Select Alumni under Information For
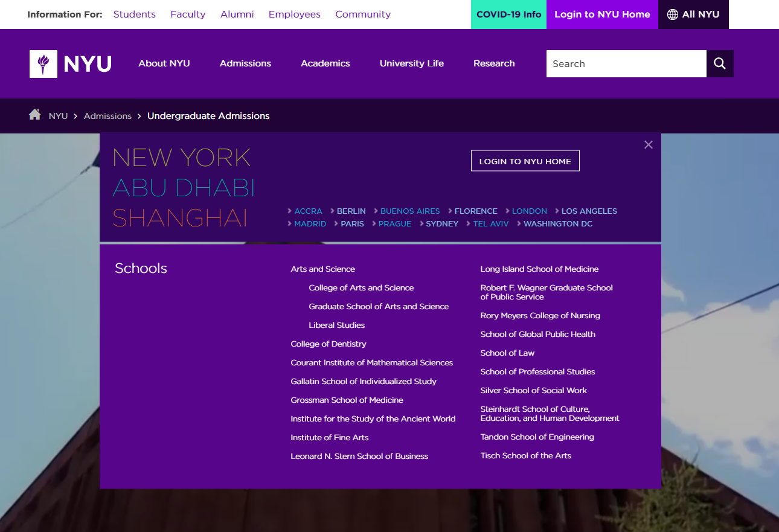 237,14
